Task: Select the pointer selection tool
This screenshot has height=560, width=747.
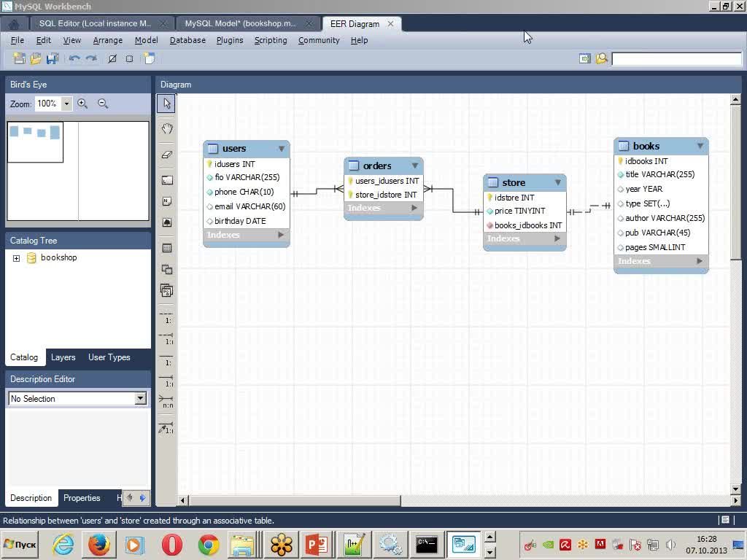Action: [x=166, y=104]
